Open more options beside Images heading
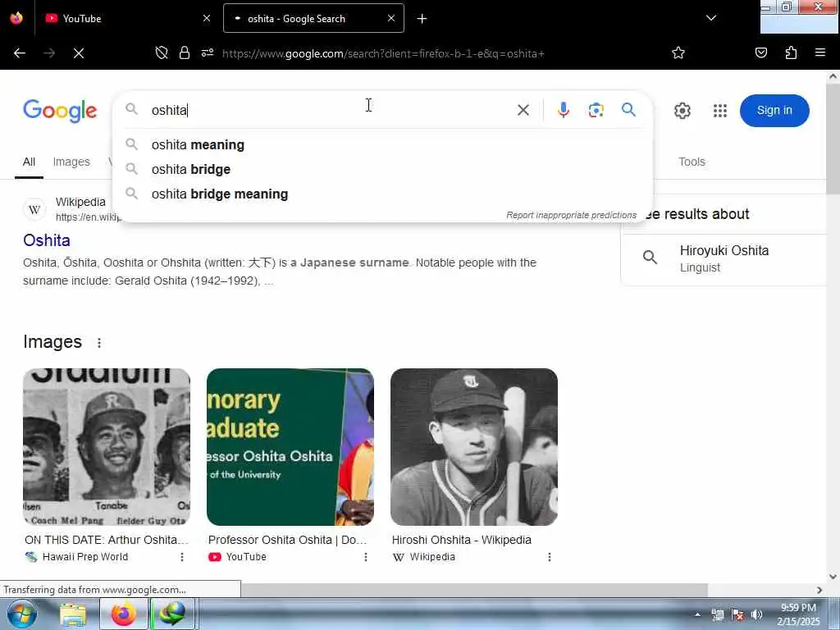 (x=99, y=343)
